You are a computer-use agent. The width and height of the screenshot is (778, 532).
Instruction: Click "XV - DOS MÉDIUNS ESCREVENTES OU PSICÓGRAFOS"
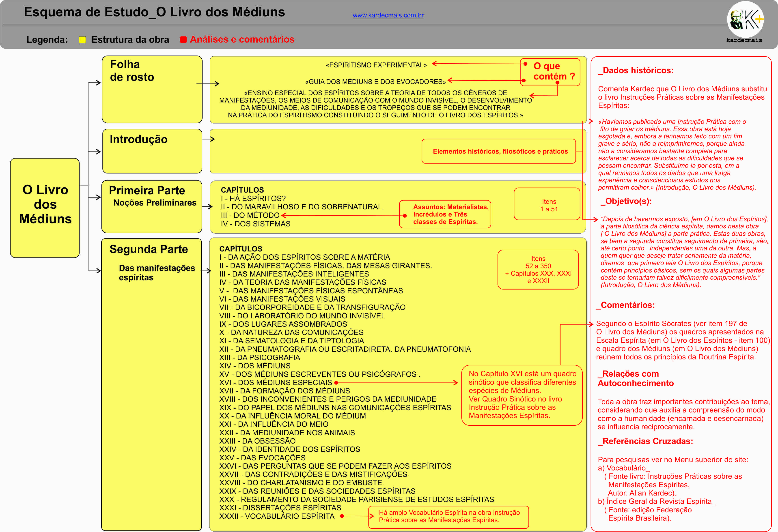318,374
